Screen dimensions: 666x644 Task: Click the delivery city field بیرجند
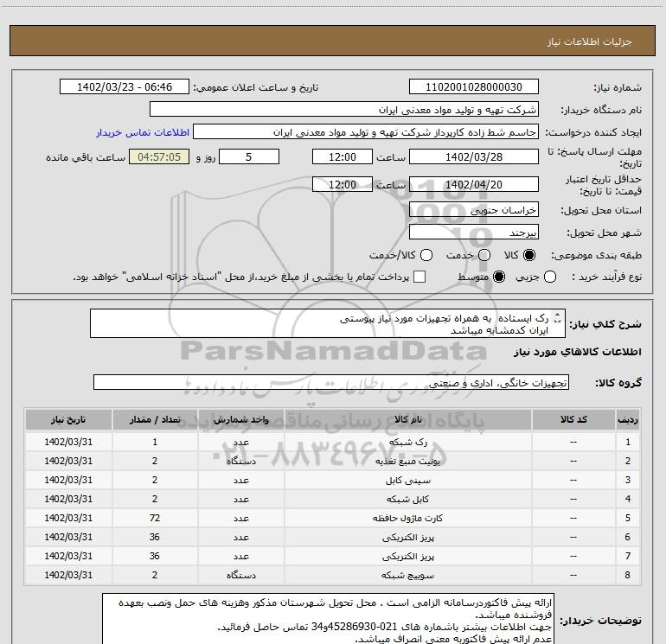[474, 233]
